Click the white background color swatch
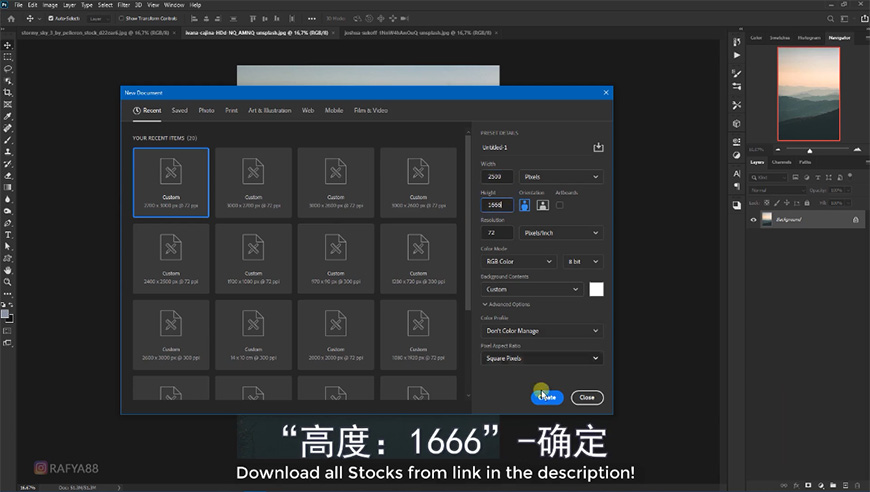 coord(596,290)
